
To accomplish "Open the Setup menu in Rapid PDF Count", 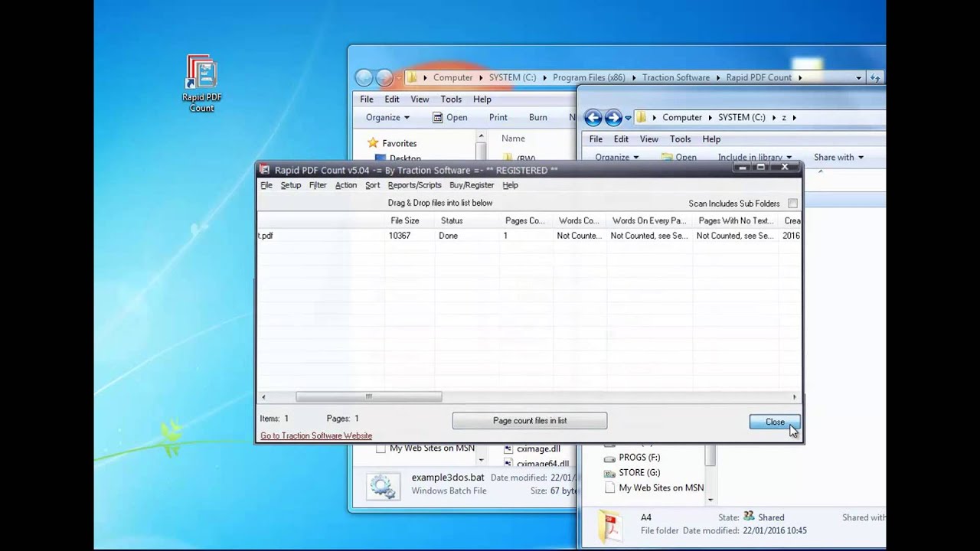I will pyautogui.click(x=291, y=185).
